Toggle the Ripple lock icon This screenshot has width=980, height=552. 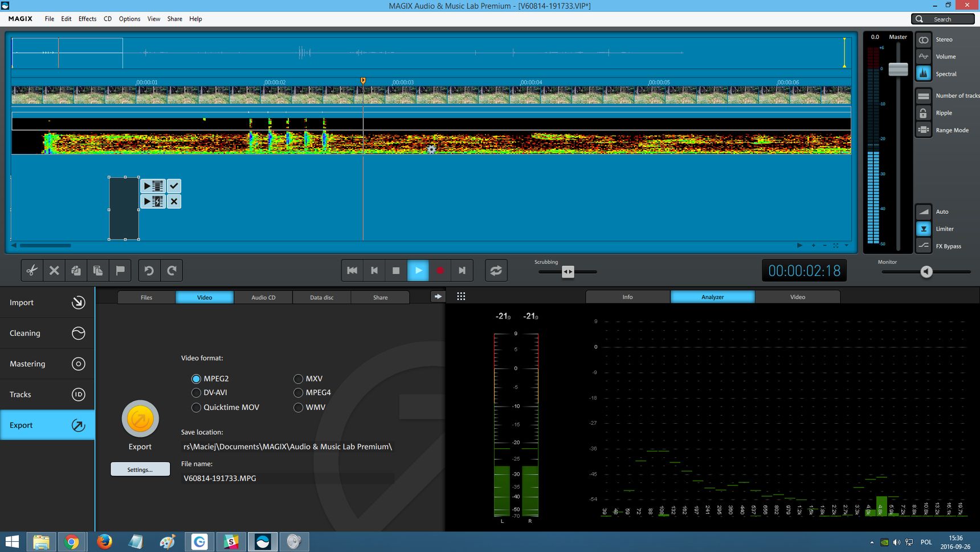click(924, 113)
